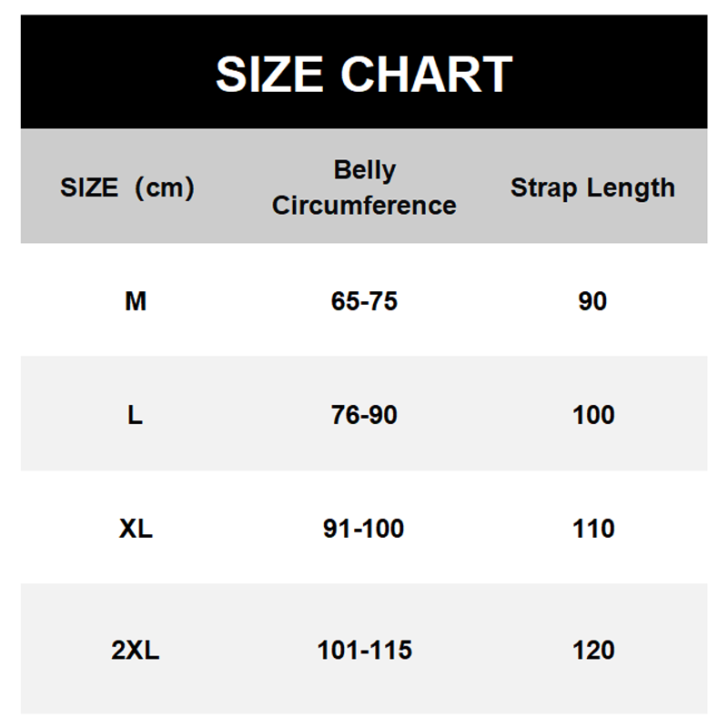The height and width of the screenshot is (728, 728).
Task: Select the M size cell
Action: pos(136,301)
